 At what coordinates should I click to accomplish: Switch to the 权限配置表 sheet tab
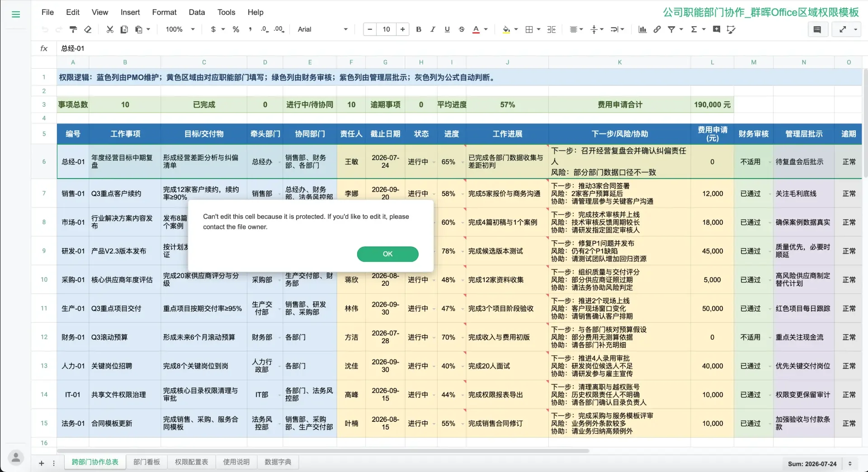pos(192,462)
